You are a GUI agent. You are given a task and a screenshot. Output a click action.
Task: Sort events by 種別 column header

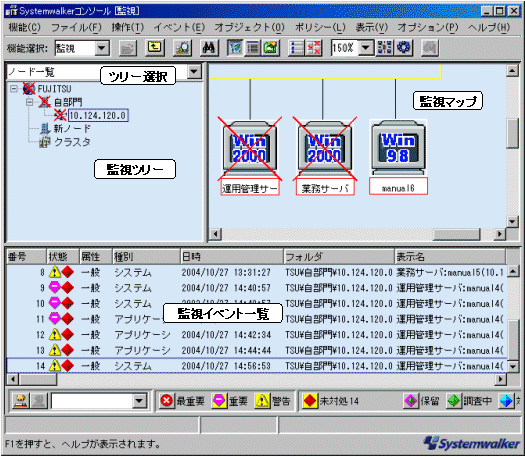[x=146, y=257]
